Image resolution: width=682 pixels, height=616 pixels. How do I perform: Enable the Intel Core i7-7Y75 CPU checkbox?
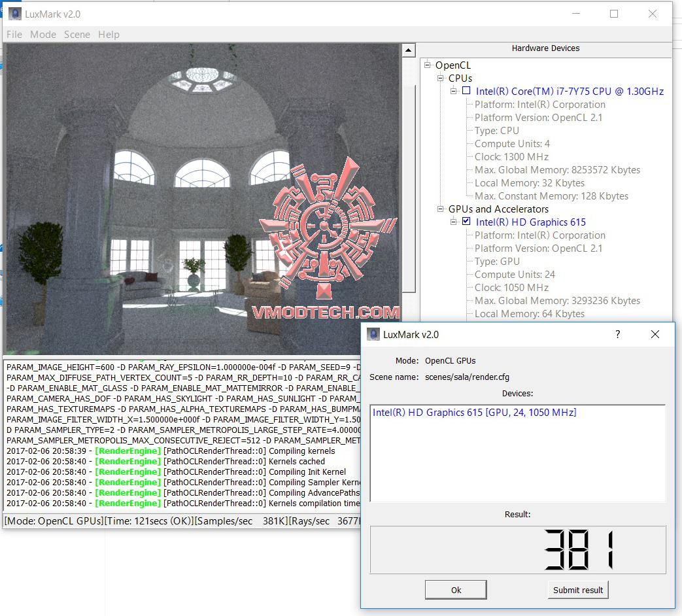(466, 90)
